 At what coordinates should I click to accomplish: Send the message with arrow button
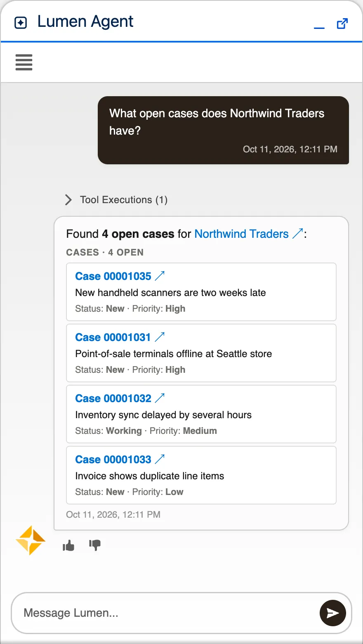(333, 613)
